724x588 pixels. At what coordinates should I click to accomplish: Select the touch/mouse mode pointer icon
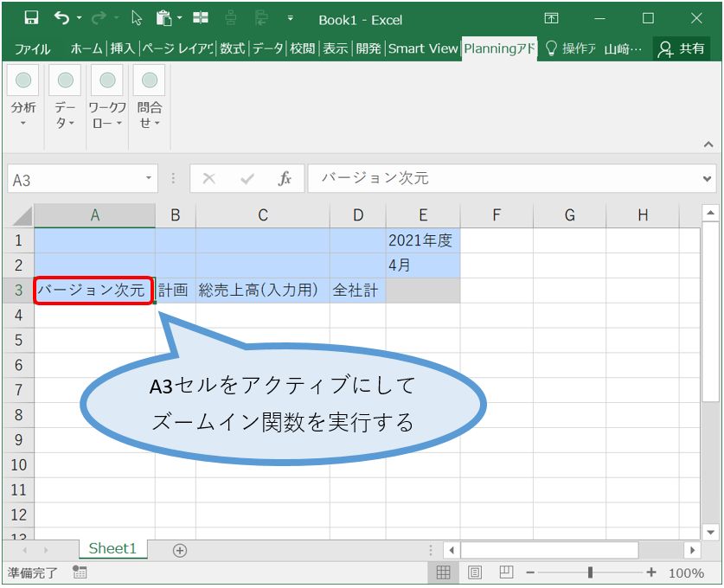click(137, 18)
